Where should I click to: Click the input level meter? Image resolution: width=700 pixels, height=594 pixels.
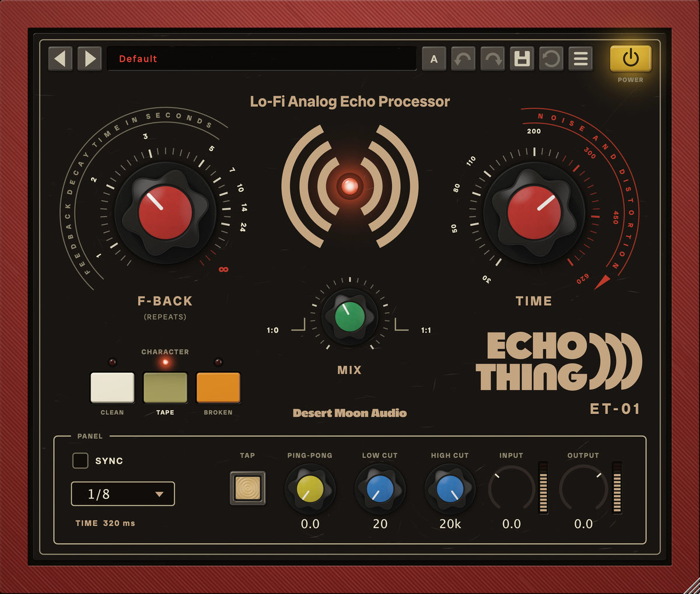(x=543, y=488)
